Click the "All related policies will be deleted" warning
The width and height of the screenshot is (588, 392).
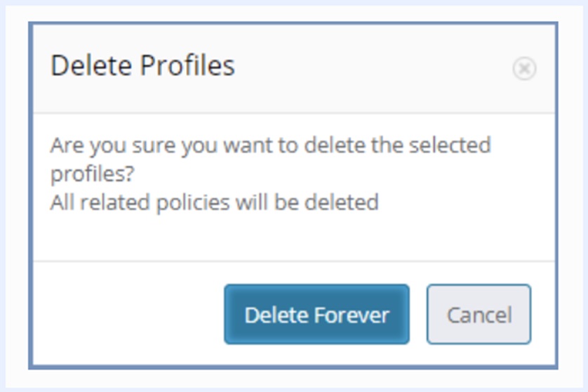(x=214, y=202)
